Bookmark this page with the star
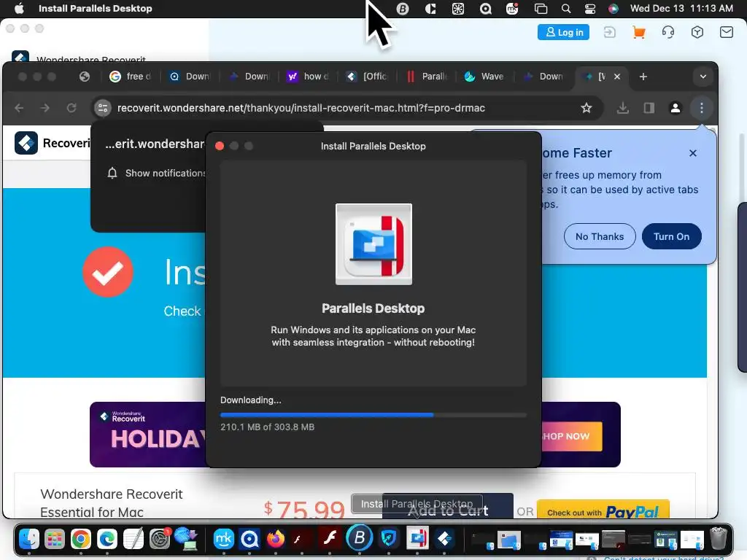The width and height of the screenshot is (747, 560). [x=587, y=108]
